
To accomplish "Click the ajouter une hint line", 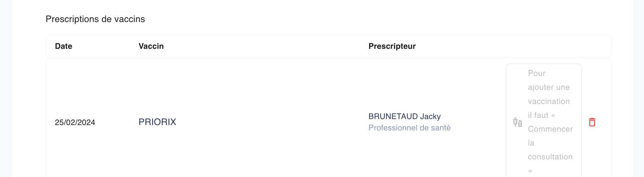I will pyautogui.click(x=549, y=87).
